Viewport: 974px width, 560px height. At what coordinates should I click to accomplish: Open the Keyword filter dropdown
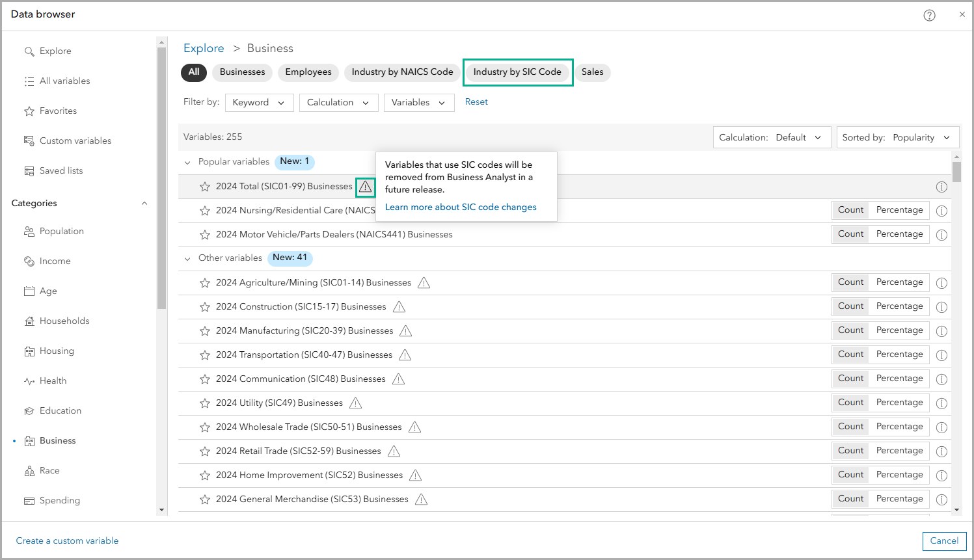point(259,102)
